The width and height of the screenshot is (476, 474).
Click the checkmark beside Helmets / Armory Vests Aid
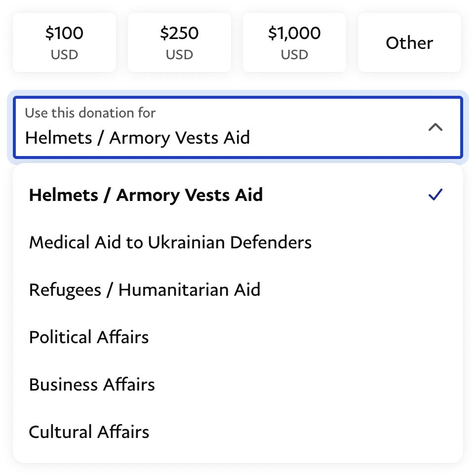tap(436, 195)
